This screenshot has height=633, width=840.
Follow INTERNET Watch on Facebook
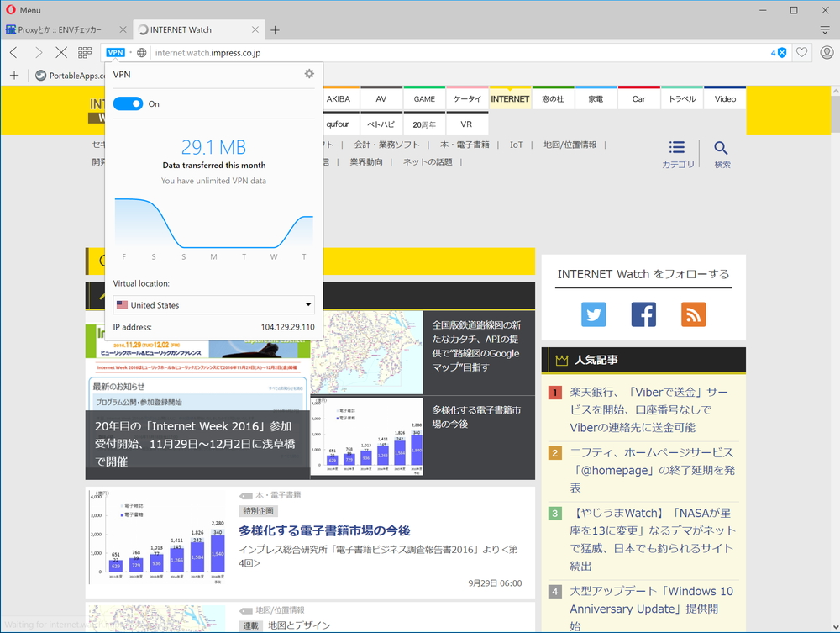[x=643, y=314]
